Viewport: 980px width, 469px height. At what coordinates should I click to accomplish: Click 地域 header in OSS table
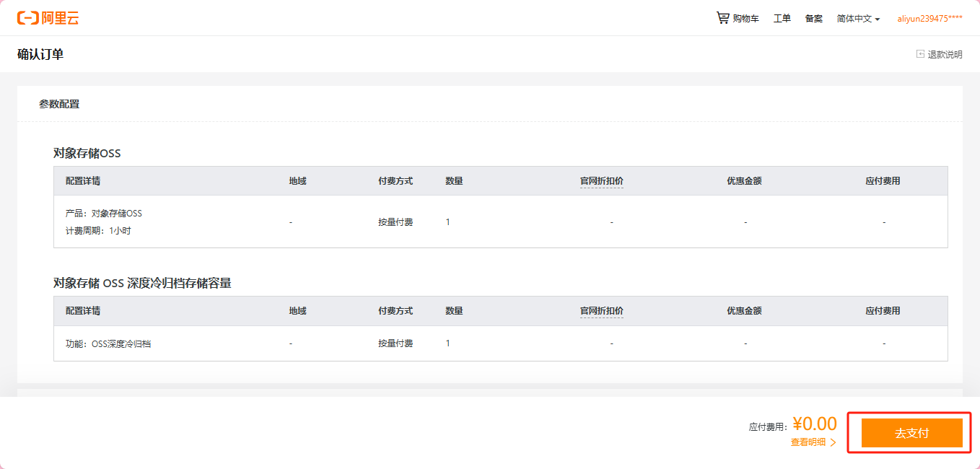pos(298,181)
